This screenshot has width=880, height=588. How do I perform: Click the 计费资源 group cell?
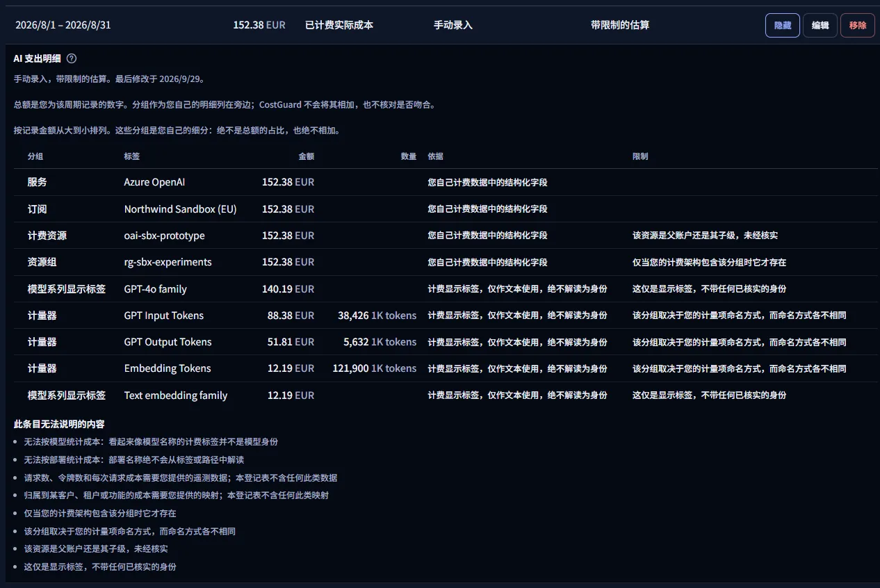coord(47,236)
